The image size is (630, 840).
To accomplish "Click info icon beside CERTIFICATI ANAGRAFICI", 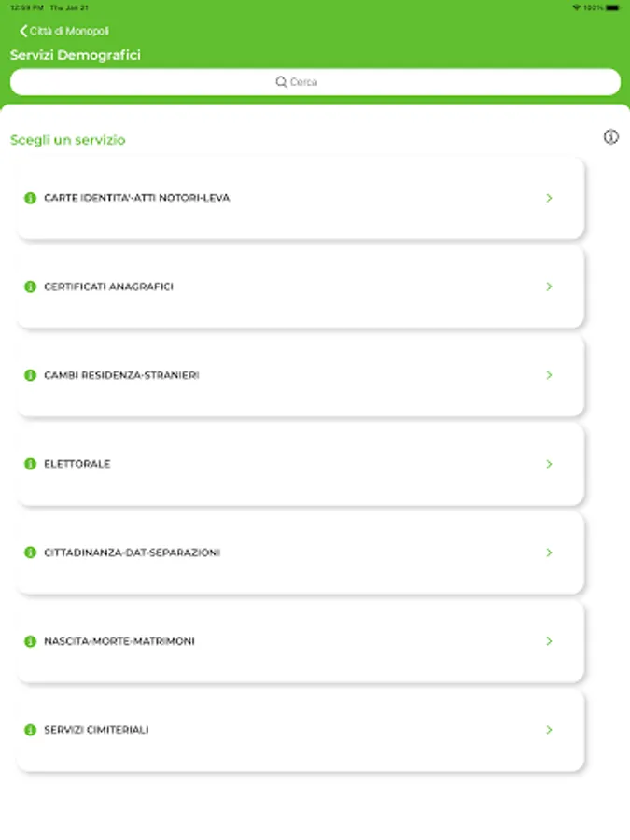I will (x=30, y=287).
